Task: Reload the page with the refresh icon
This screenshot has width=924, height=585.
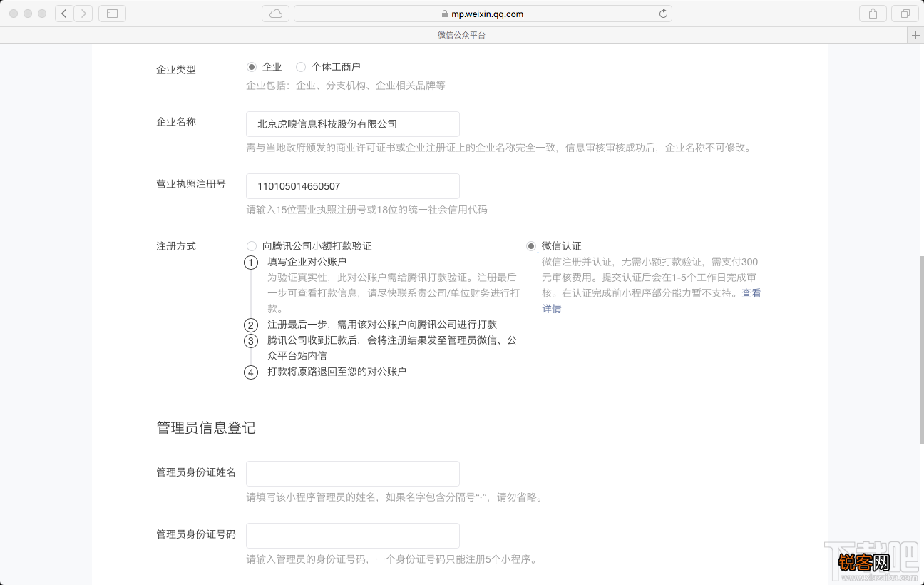Action: coord(663,14)
